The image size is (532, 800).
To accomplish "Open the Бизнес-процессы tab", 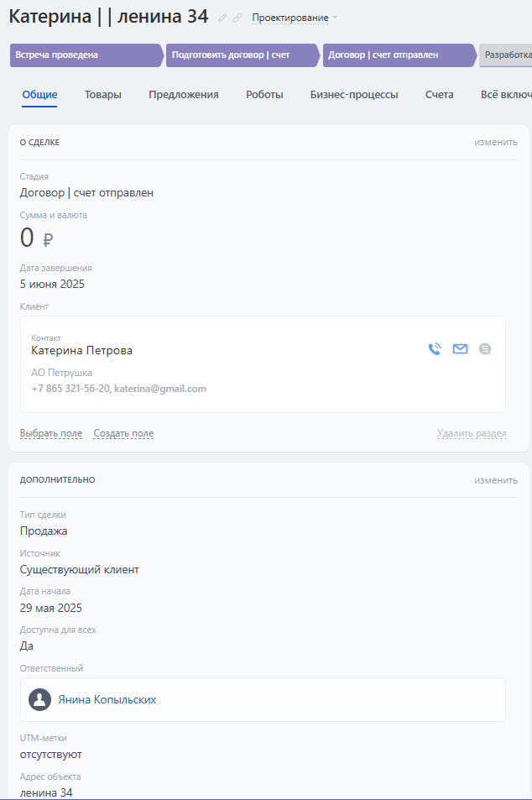I will click(x=354, y=95).
